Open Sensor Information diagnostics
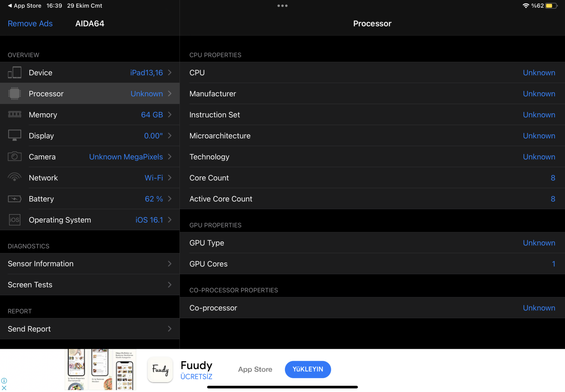565x392 pixels. coord(90,264)
